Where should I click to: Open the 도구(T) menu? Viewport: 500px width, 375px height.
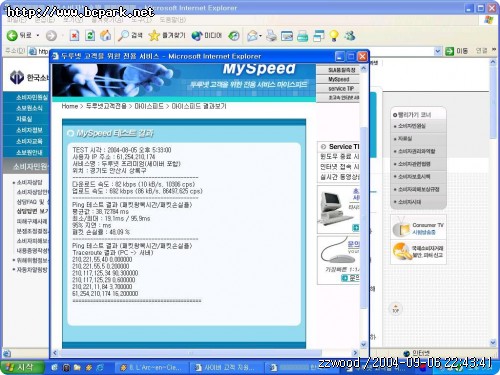click(141, 20)
